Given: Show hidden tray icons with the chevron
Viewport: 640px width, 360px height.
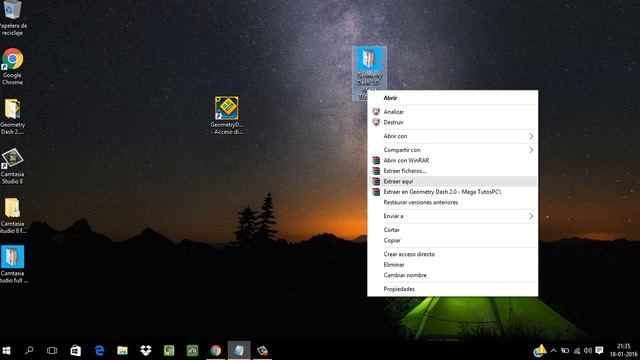Looking at the screenshot, I should [553, 351].
